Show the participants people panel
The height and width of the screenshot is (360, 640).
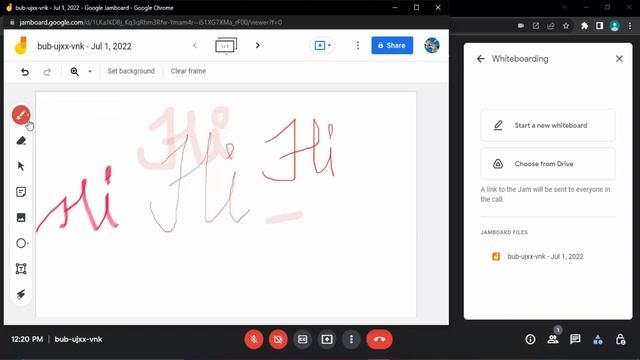(553, 339)
